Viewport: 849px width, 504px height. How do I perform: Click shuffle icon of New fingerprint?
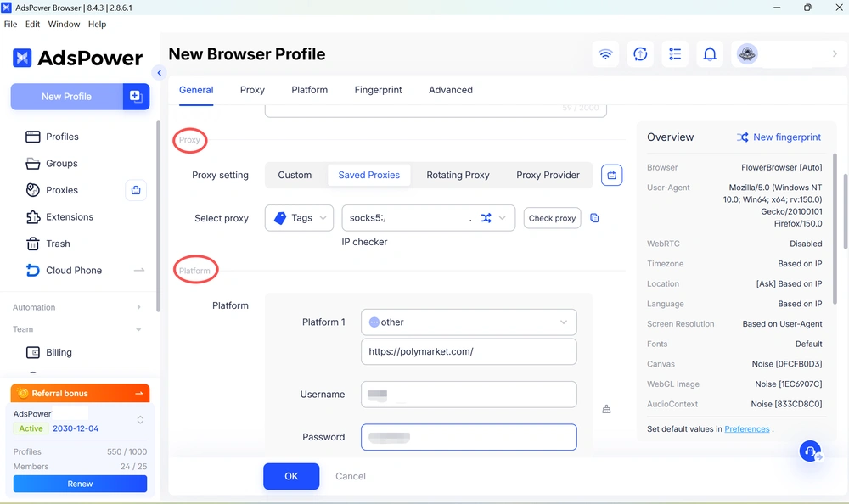(x=742, y=137)
